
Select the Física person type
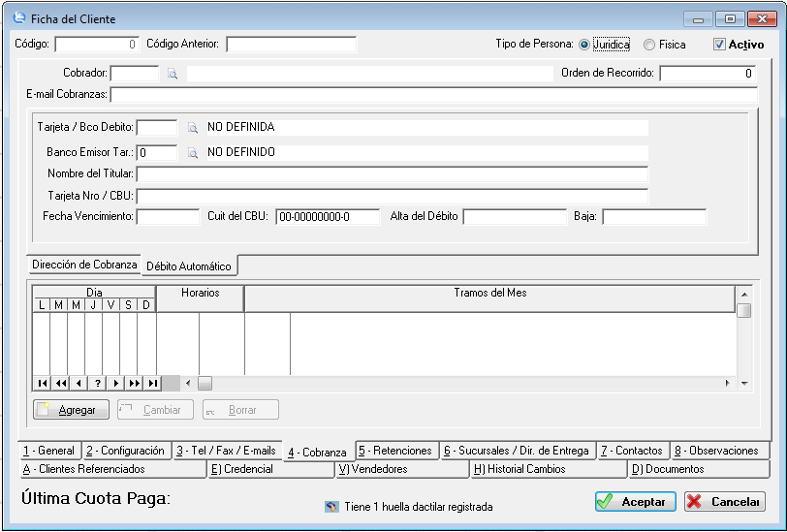click(649, 45)
